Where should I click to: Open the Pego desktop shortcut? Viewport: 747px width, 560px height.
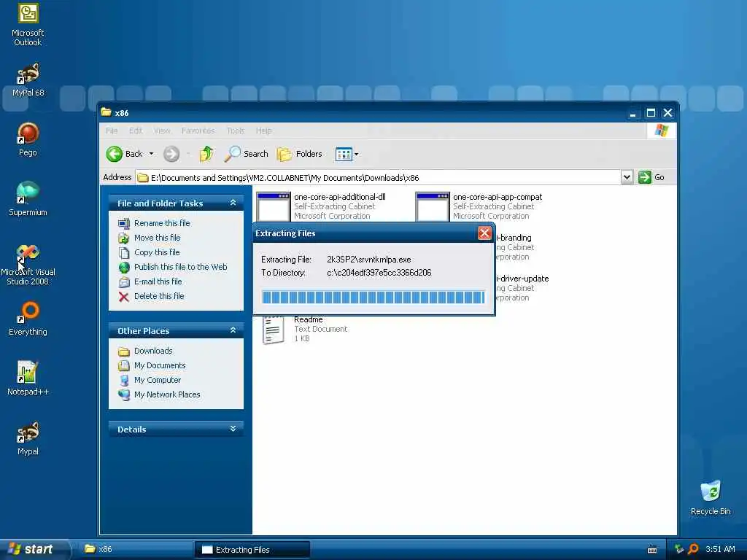[x=28, y=139]
